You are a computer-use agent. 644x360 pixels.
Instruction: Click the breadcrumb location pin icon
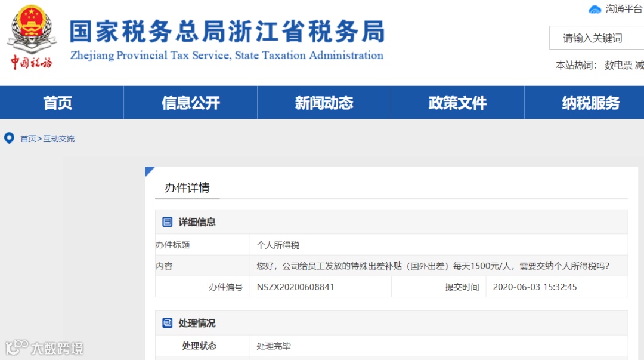tap(8, 138)
